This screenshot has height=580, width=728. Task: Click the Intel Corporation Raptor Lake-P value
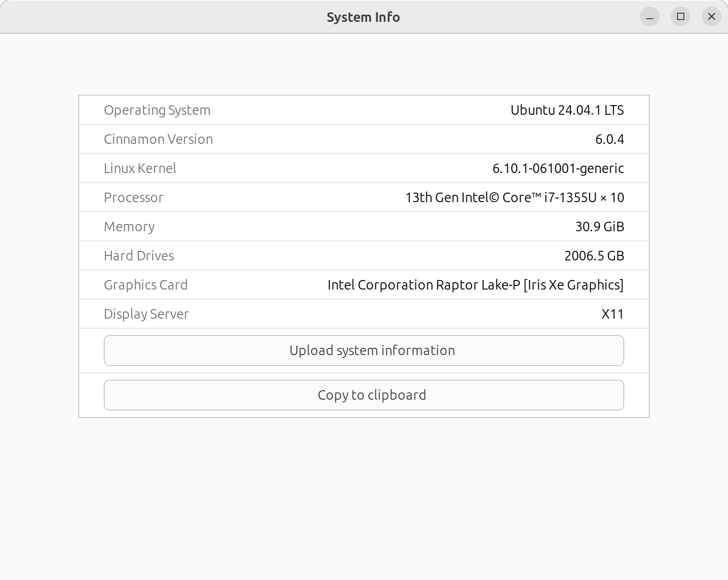(475, 285)
